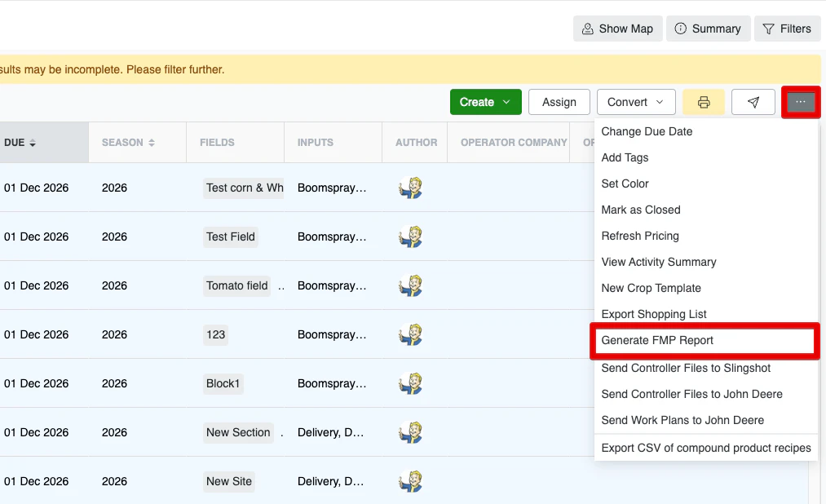Viewport: 826px width, 504px height.
Task: Click the paper plane send icon
Action: coord(753,102)
